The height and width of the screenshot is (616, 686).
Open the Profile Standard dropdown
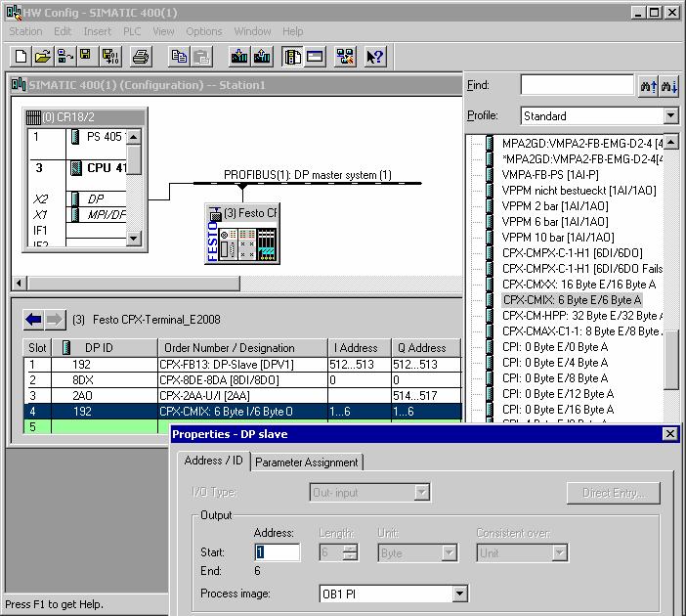(670, 116)
